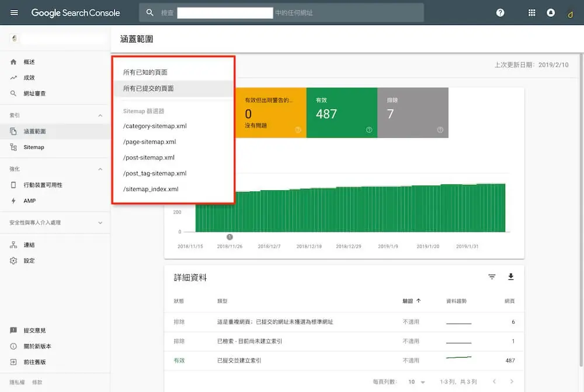Select 所有已知的頁面 from dropdown

click(x=173, y=72)
